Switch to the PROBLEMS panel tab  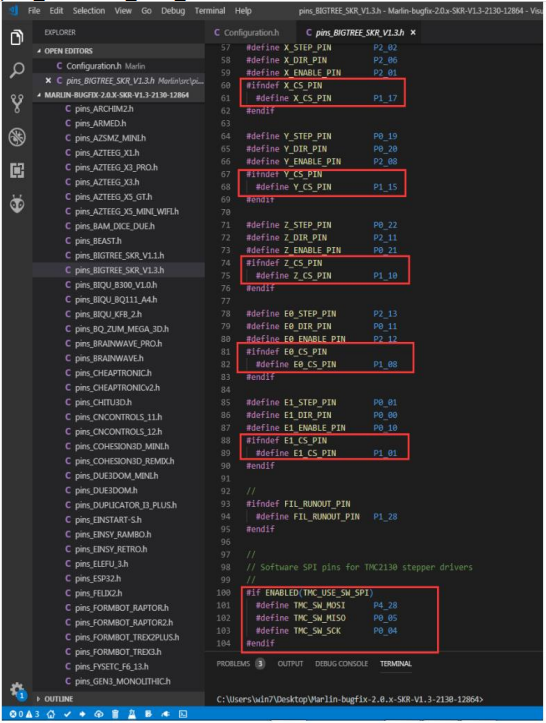240,664
